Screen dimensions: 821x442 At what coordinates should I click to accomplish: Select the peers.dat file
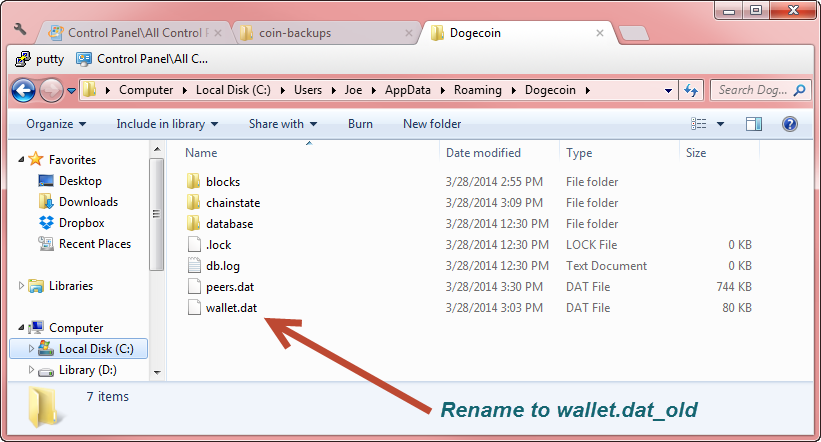tap(230, 286)
